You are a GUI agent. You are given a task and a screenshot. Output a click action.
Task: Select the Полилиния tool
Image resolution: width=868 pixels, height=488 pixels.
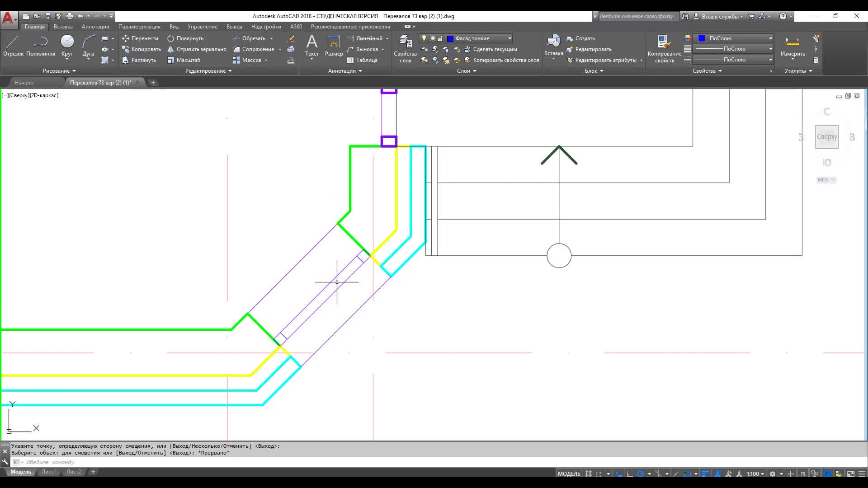tap(41, 46)
